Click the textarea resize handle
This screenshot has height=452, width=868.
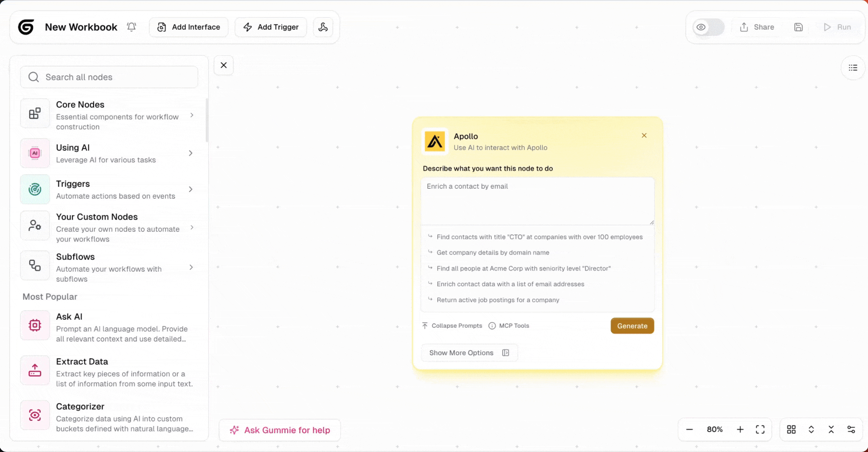(x=651, y=222)
